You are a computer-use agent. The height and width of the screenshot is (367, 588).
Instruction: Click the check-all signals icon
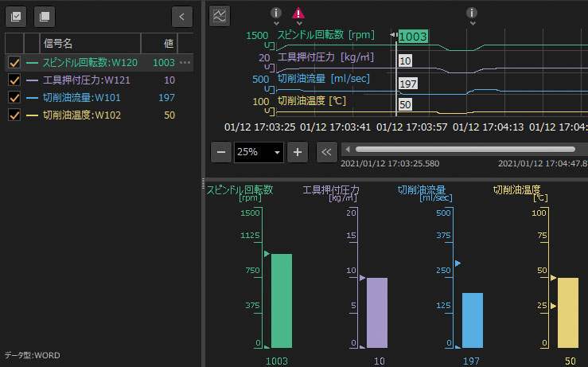click(x=17, y=15)
